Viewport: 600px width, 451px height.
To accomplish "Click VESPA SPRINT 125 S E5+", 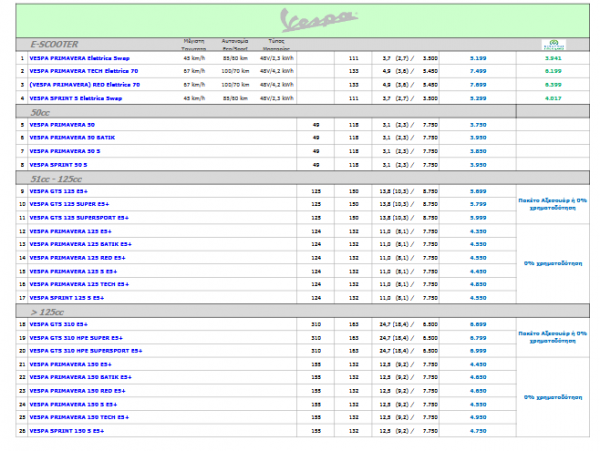I will 67,298.
